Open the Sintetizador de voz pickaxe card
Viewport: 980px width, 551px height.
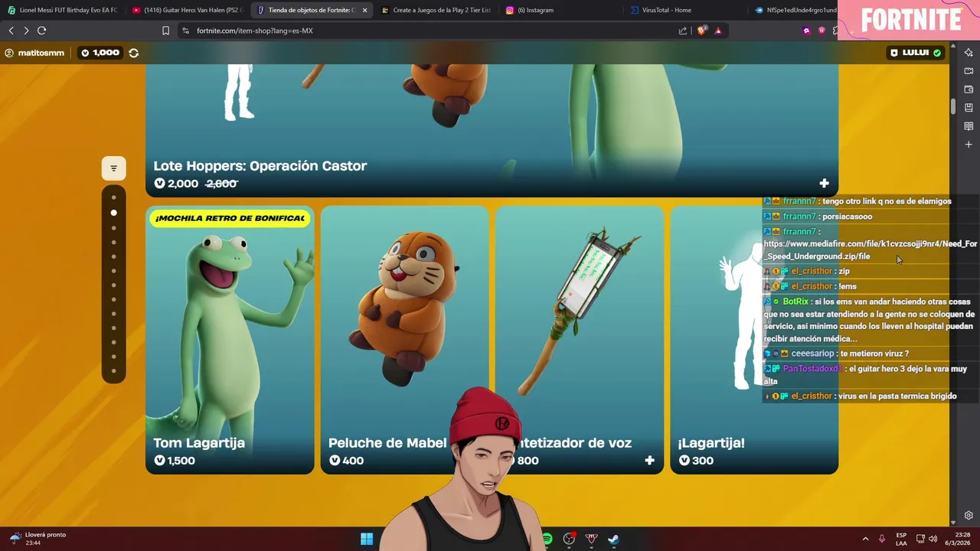tap(580, 340)
